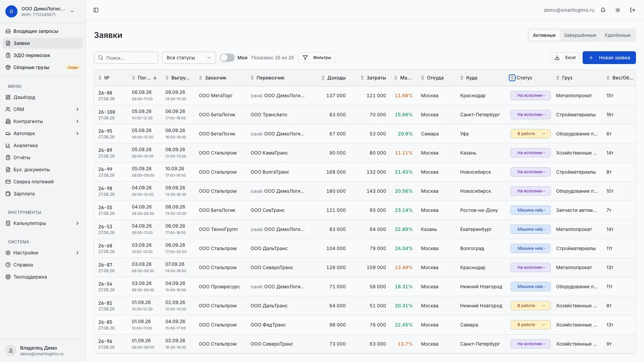Click the Откуда column drag handle

[423, 78]
